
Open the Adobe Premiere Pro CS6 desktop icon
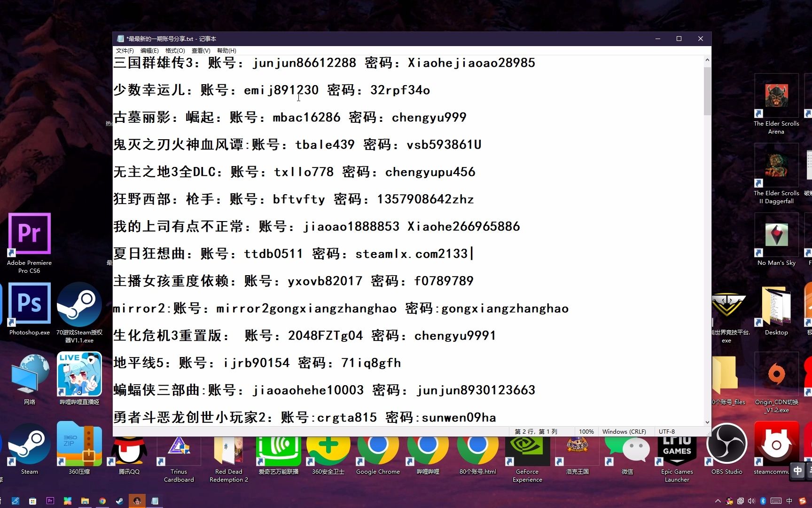29,243
